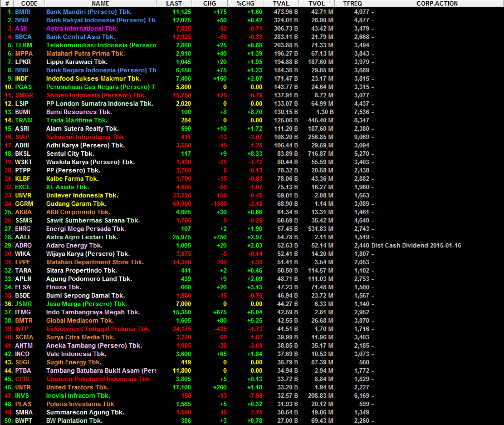
Task: Open Matahari Putra Prima Tbk. row
Action: pyautogui.click(x=252, y=53)
